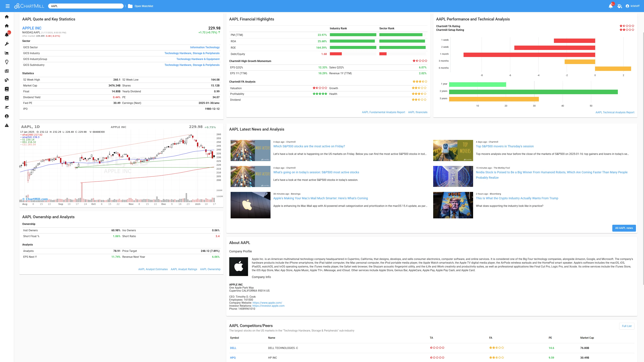Click the airplane takeoff icon in sidebar
This screenshot has width=644, height=362.
7,107
